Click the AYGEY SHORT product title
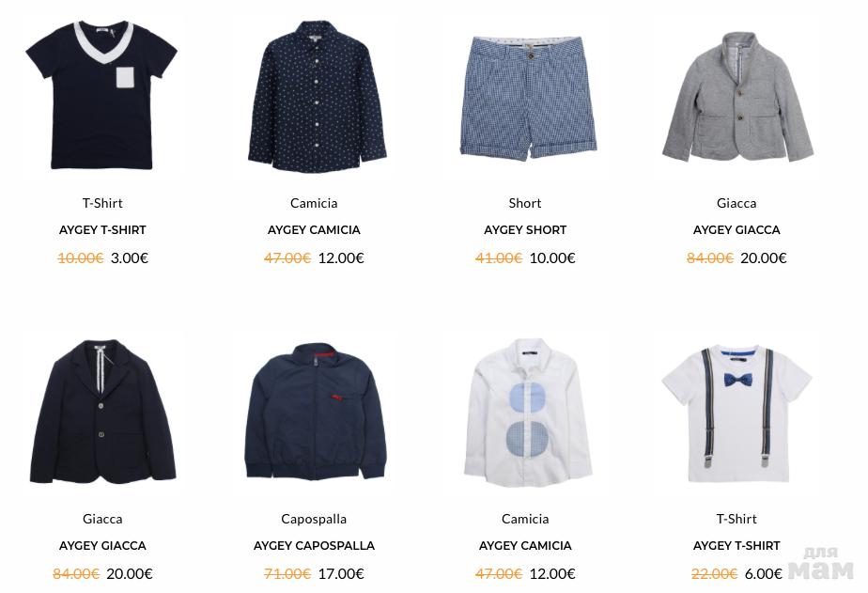The image size is (868, 593). pyautogui.click(x=525, y=230)
